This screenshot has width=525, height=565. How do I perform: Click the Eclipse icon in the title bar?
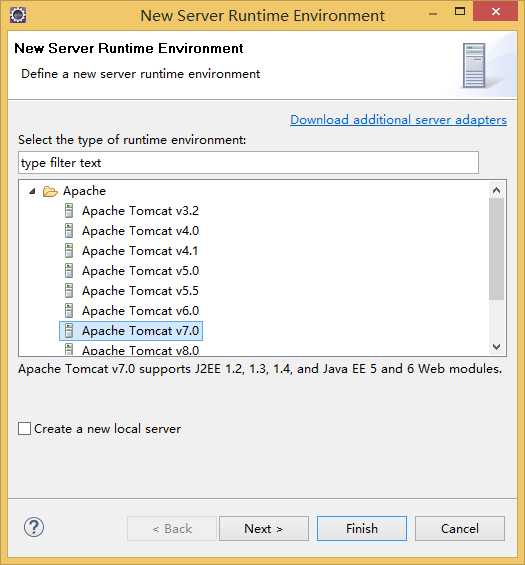click(18, 15)
